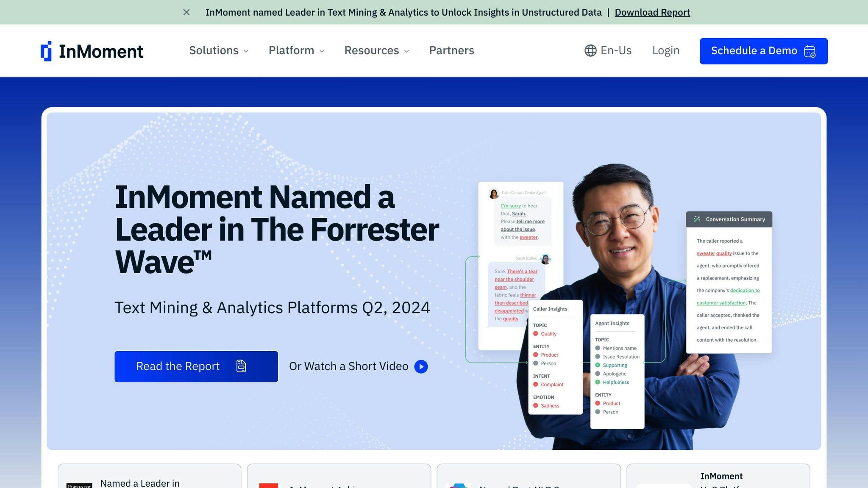Viewport: 868px width, 488px height.
Task: Click the grey Issue Resolution dot
Action: click(598, 356)
